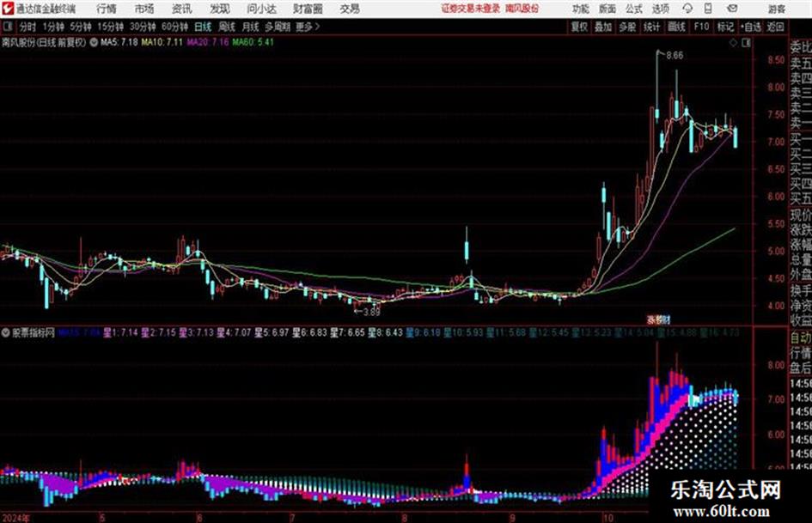Click the 星5: 6.97 indicator value
812x523 pixels.
point(272,332)
